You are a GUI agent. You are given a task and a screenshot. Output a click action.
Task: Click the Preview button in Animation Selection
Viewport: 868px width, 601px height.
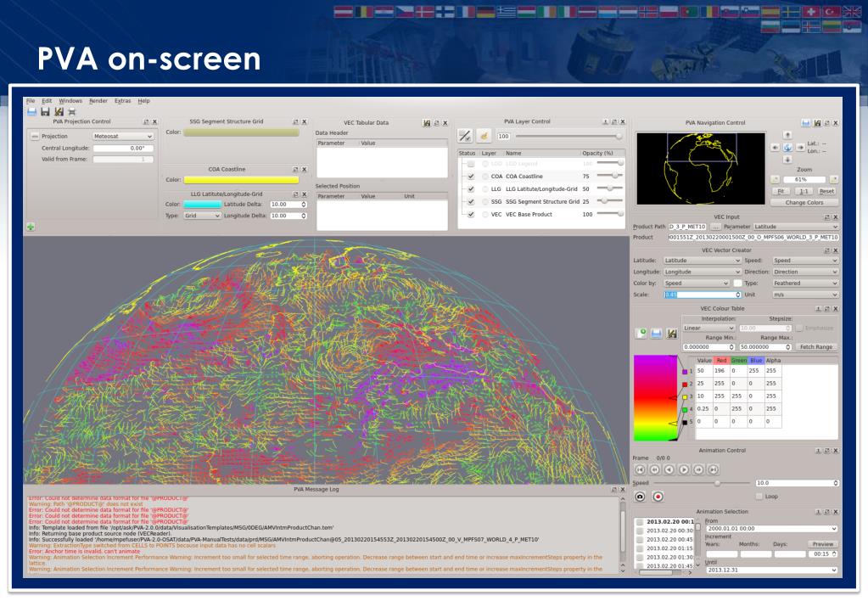823,544
